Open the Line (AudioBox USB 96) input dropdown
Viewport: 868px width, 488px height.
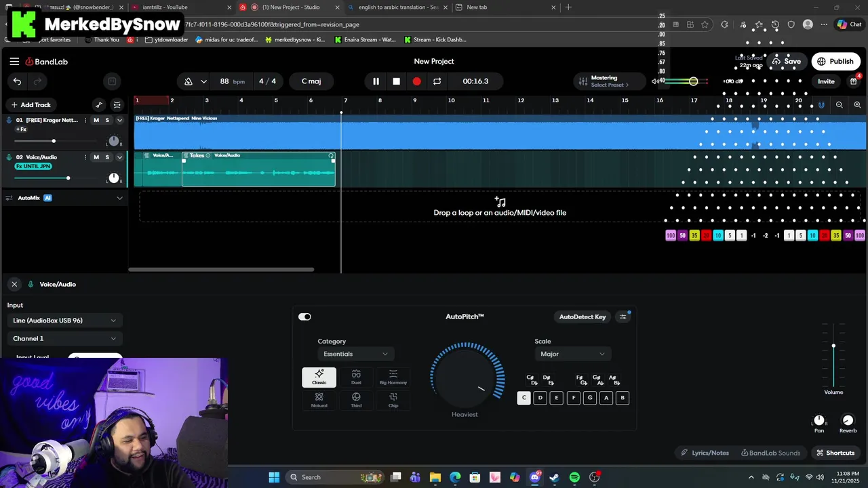(x=64, y=321)
